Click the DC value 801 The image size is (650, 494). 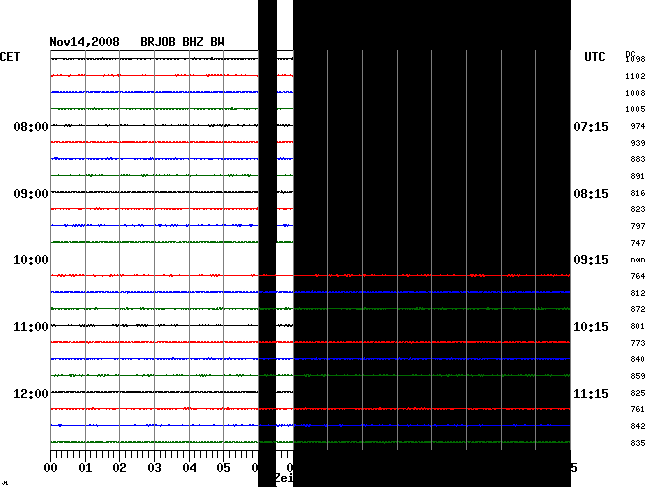pyautogui.click(x=638, y=326)
